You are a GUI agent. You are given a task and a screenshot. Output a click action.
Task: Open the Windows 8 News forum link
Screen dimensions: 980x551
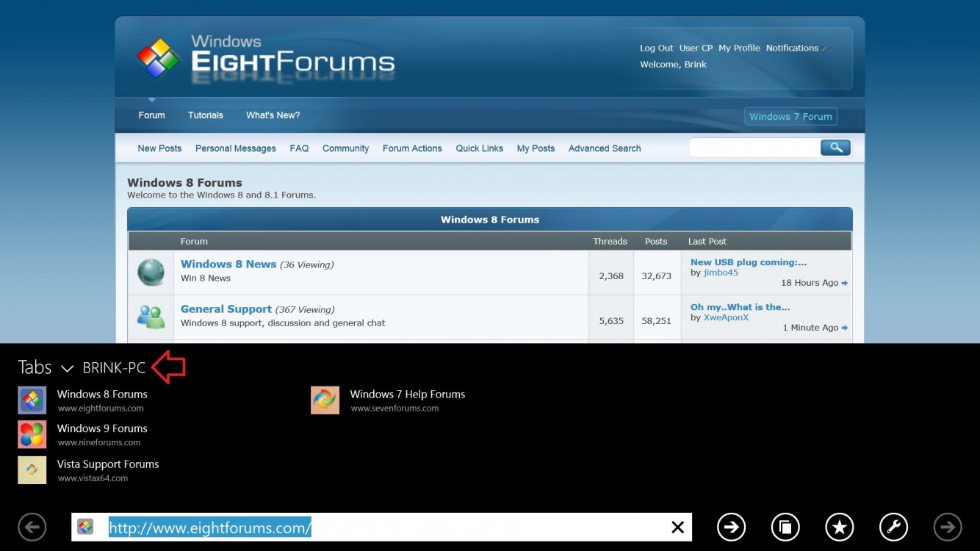coord(228,264)
